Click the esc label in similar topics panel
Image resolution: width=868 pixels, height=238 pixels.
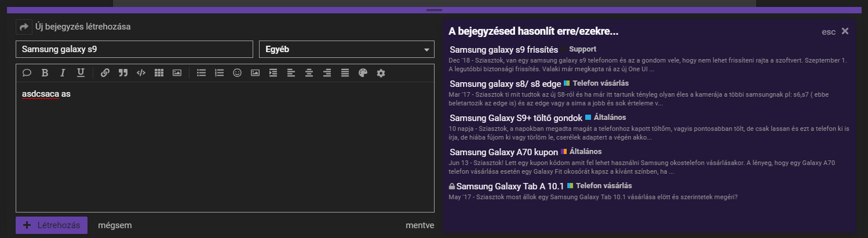829,32
